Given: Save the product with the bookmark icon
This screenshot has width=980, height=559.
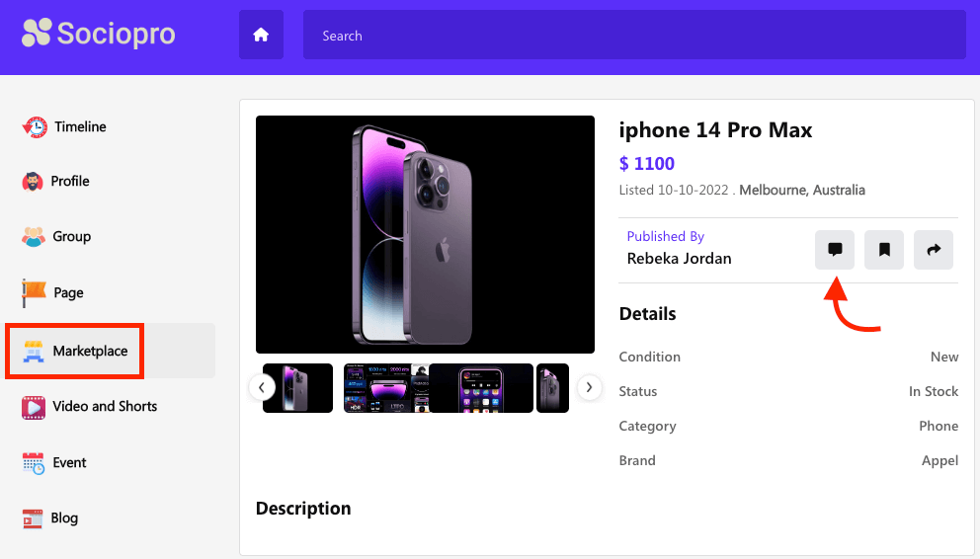Looking at the screenshot, I should pyautogui.click(x=884, y=250).
